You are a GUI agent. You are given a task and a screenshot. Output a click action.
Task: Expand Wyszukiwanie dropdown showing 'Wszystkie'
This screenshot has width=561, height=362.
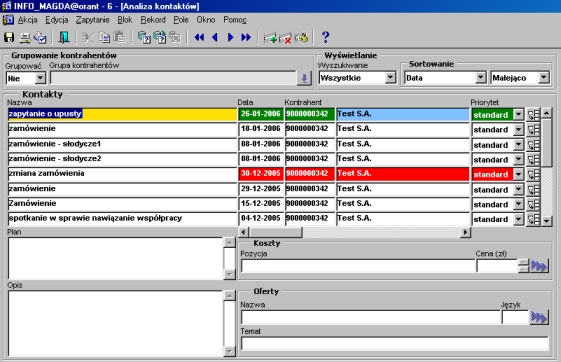390,77
